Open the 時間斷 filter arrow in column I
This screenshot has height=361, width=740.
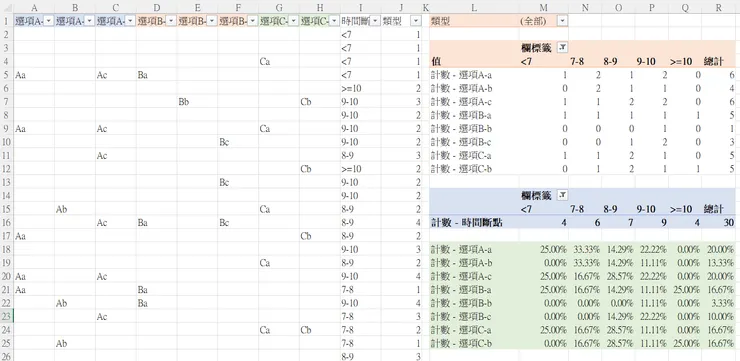click(x=375, y=21)
